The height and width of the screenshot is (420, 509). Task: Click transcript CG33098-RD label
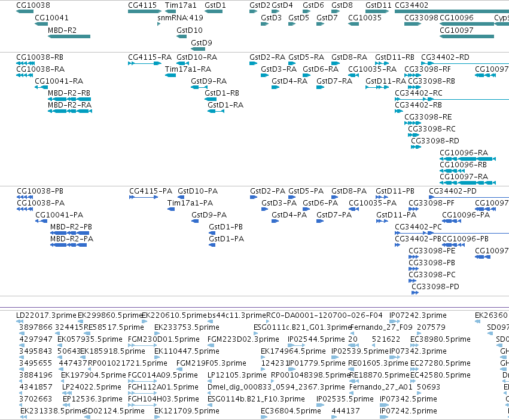(x=435, y=141)
